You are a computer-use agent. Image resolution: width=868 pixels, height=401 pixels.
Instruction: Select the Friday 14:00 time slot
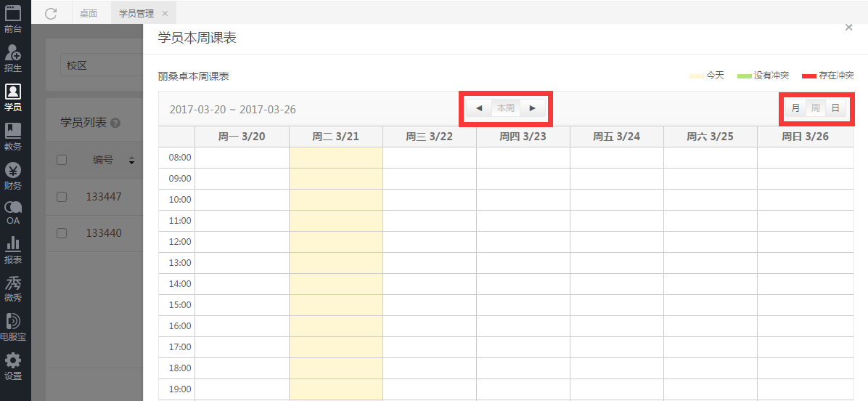617,283
